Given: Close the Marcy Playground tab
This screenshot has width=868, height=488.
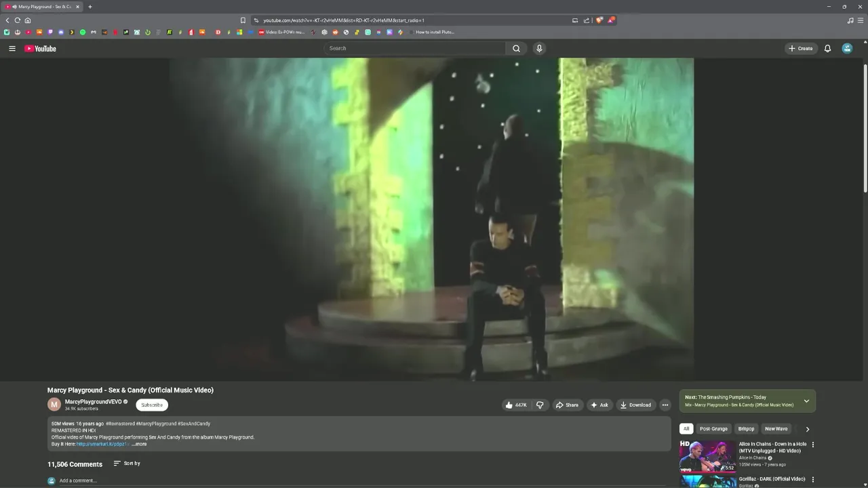Looking at the screenshot, I should [77, 7].
